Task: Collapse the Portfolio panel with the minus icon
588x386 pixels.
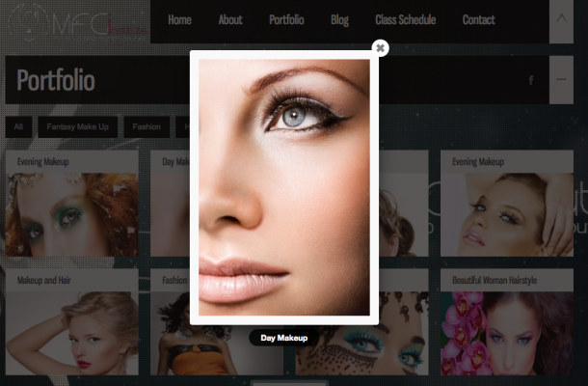Action: point(561,80)
